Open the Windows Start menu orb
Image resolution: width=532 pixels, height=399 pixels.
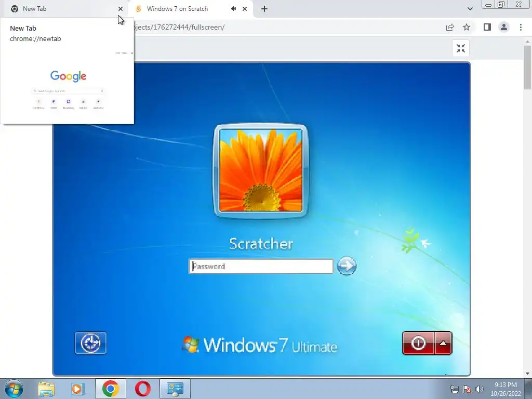pos(14,389)
